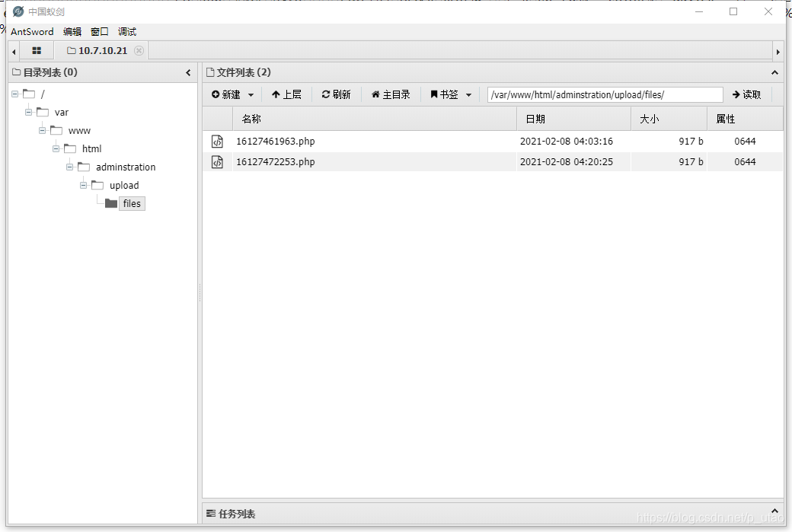
Task: Click the 16127472253.php file icon
Action: pos(217,162)
